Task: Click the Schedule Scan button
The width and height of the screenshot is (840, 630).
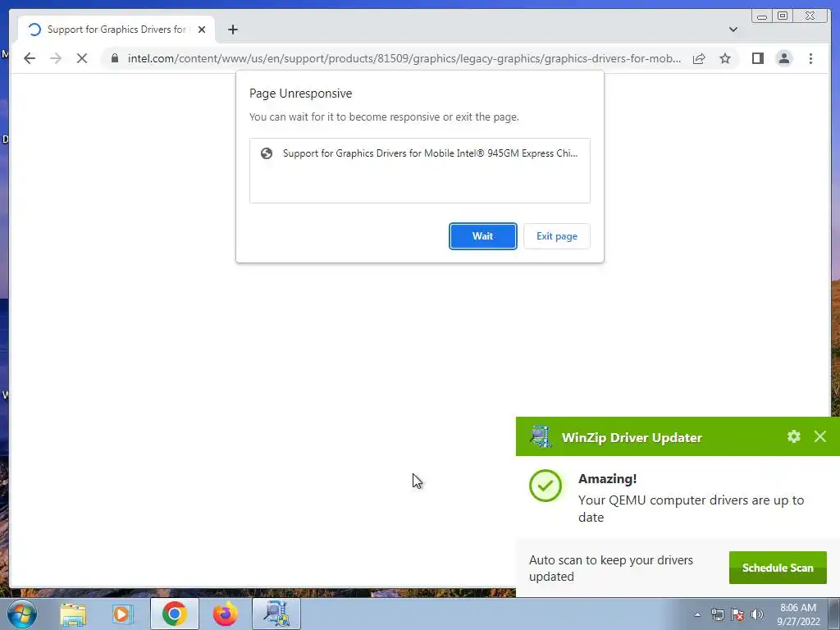Action: tap(778, 568)
